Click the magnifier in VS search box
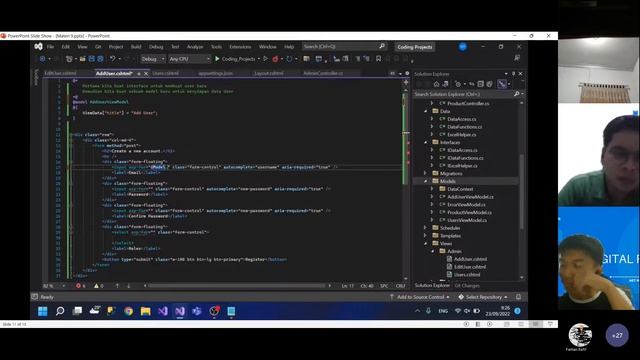This screenshot has height=360, width=640. pos(382,46)
